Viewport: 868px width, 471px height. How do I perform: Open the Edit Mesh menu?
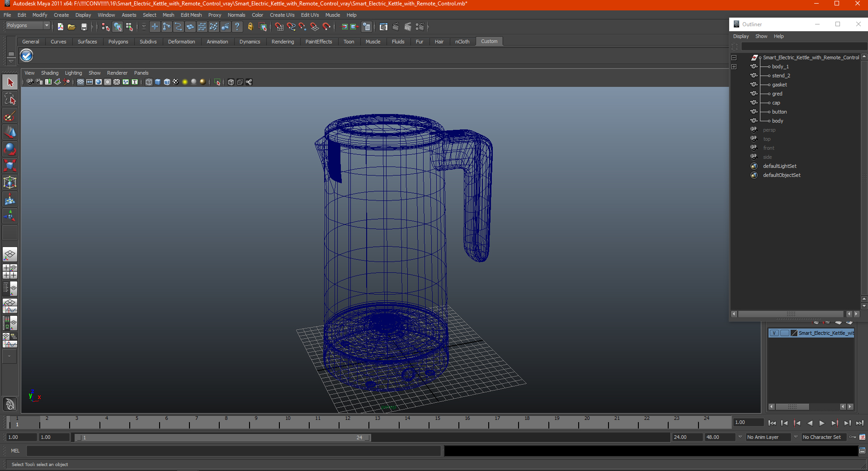(x=191, y=15)
